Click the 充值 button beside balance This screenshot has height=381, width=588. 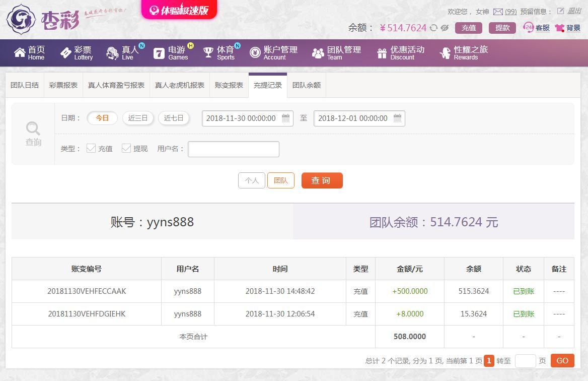pos(469,28)
